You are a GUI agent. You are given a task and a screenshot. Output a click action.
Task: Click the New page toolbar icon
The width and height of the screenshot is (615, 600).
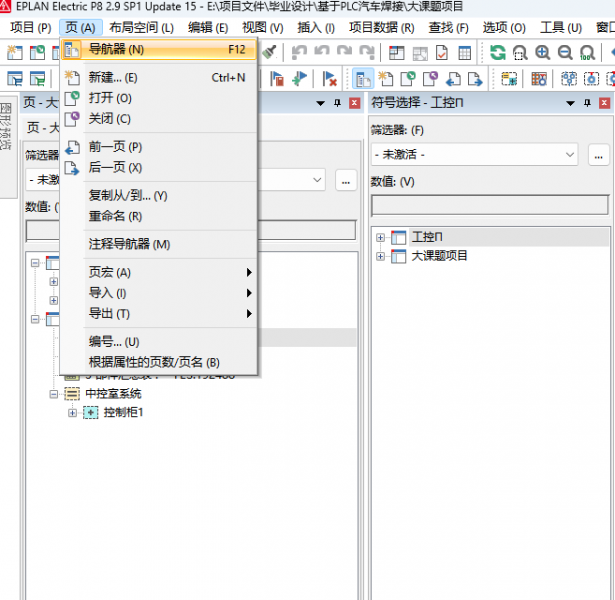tap(385, 79)
